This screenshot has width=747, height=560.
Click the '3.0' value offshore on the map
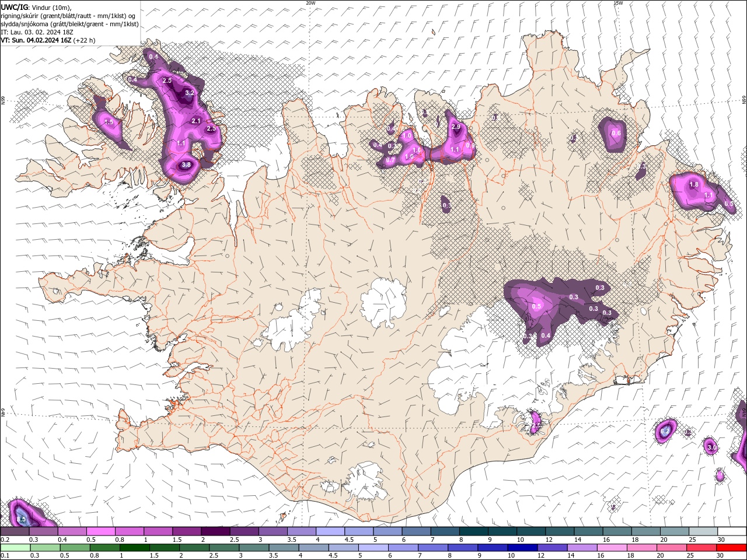point(711,447)
